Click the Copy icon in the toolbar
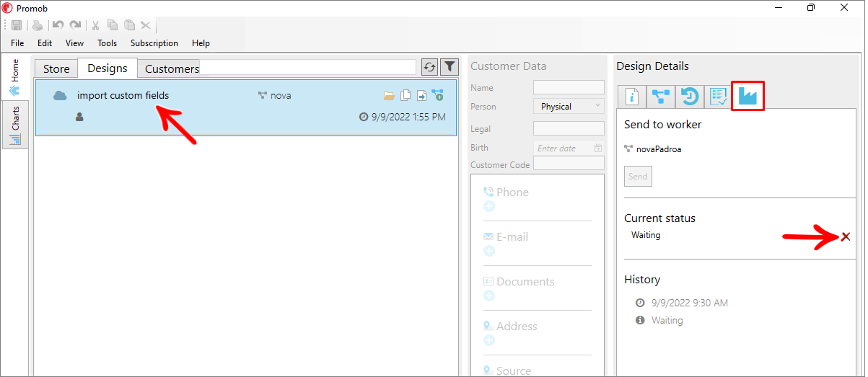Viewport: 868px width, 377px height. 112,25
